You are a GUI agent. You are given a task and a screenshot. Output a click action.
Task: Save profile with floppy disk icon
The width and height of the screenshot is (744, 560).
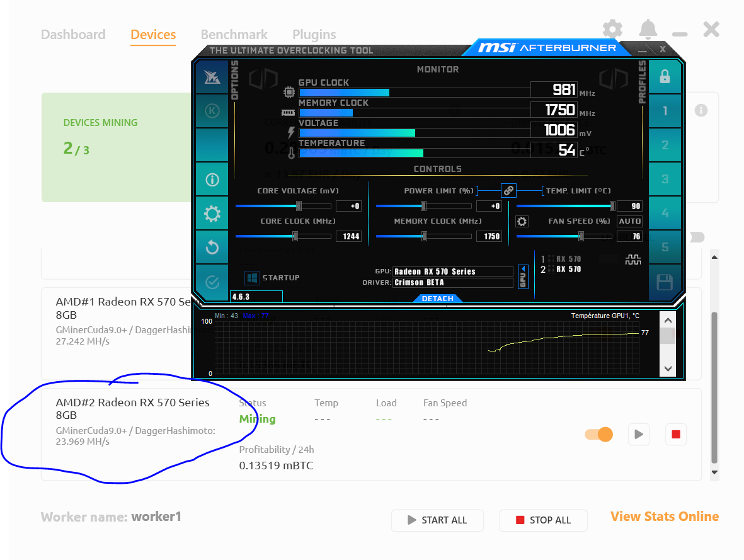coord(665,282)
